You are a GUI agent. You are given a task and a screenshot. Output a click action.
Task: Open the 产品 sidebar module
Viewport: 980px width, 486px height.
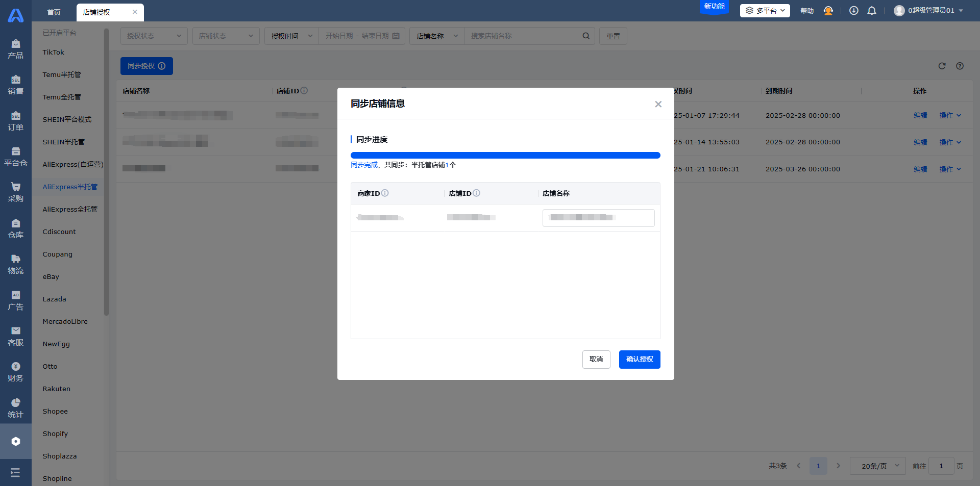(x=15, y=49)
